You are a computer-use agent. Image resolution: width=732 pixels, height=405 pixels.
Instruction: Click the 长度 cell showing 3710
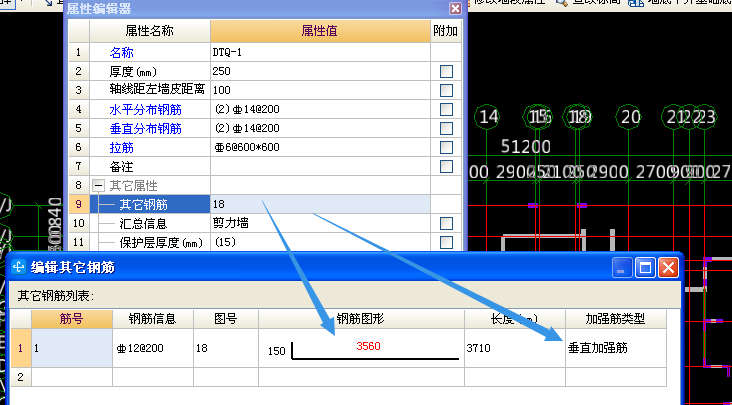click(x=514, y=348)
